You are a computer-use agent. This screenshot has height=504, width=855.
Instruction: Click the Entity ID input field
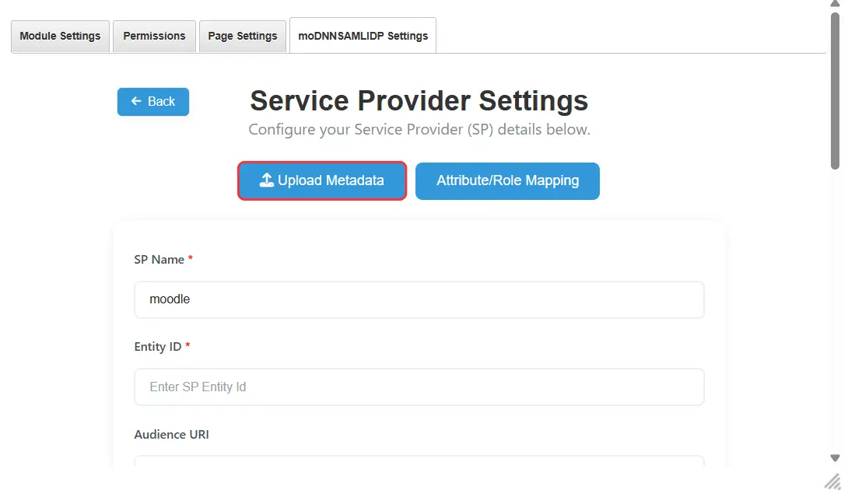click(419, 387)
